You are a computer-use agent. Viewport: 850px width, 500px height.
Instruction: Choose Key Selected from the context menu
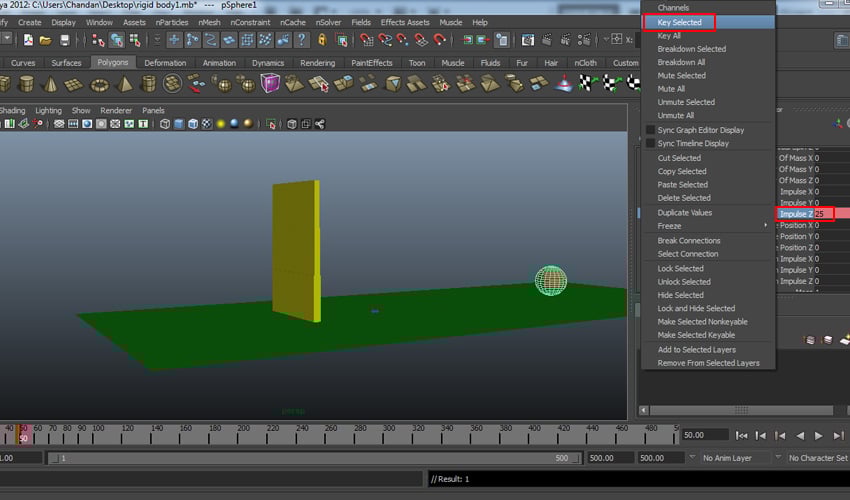coord(679,22)
